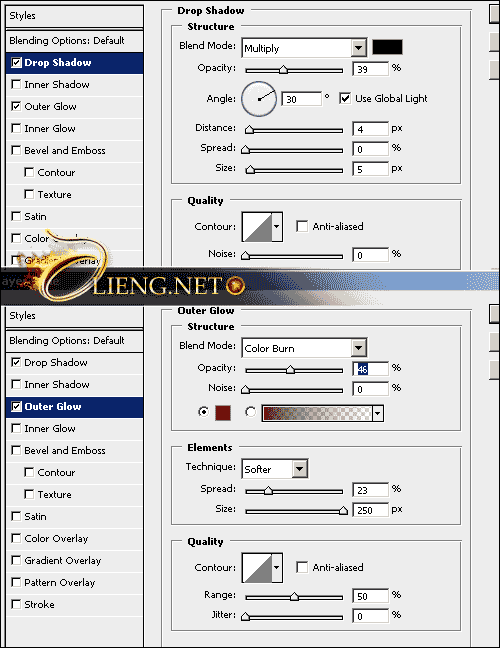Select the gradient radio button for glow
Screen dimensions: 500x648
(250, 412)
